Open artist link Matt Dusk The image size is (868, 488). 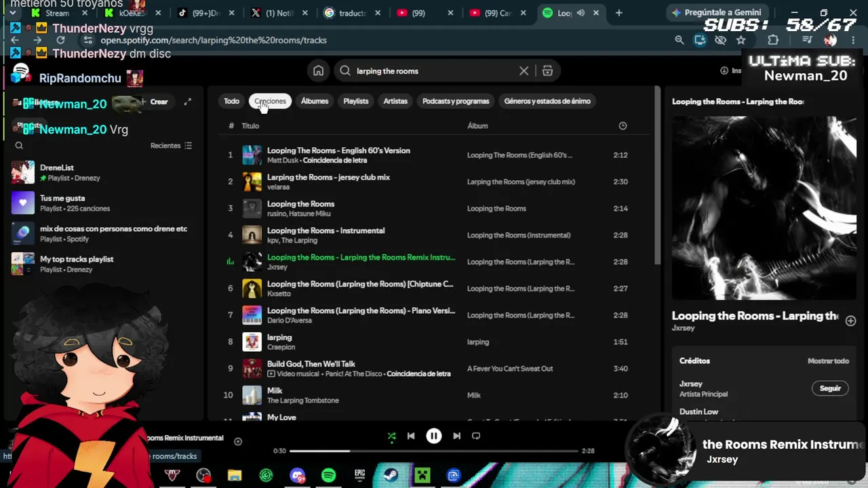[283, 161]
